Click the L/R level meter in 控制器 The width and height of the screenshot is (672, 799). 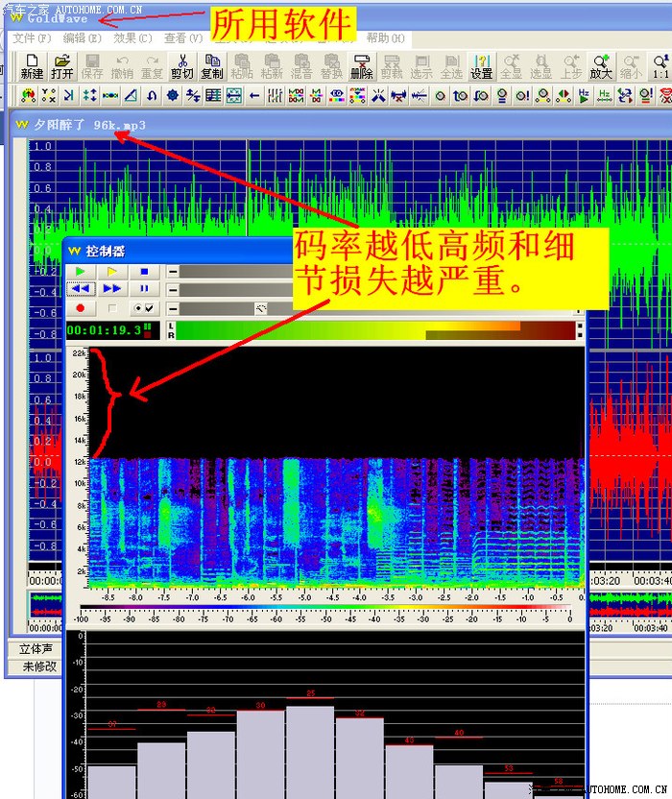tap(375, 330)
